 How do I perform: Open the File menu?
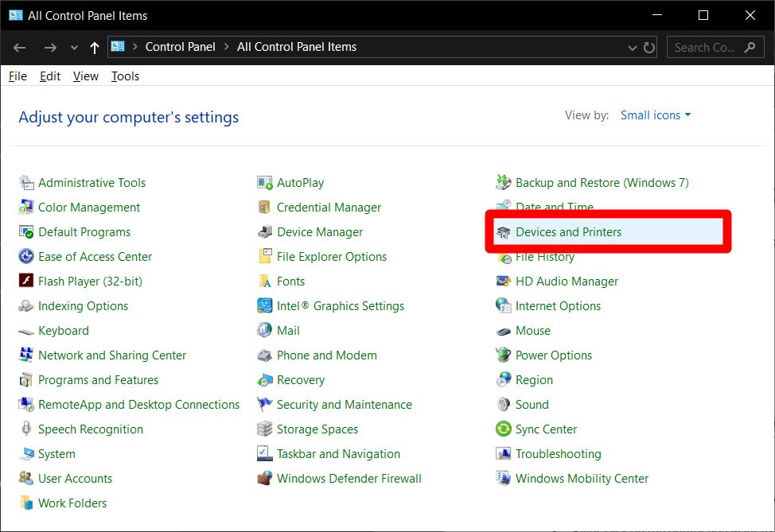(x=18, y=76)
